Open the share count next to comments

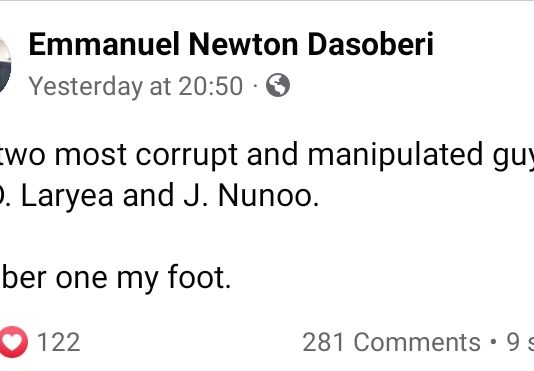(x=520, y=342)
